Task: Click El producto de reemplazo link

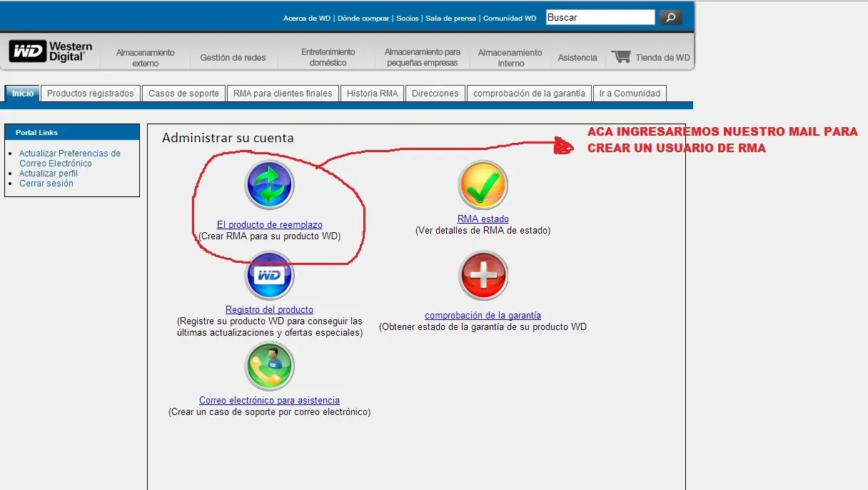Action: point(270,225)
